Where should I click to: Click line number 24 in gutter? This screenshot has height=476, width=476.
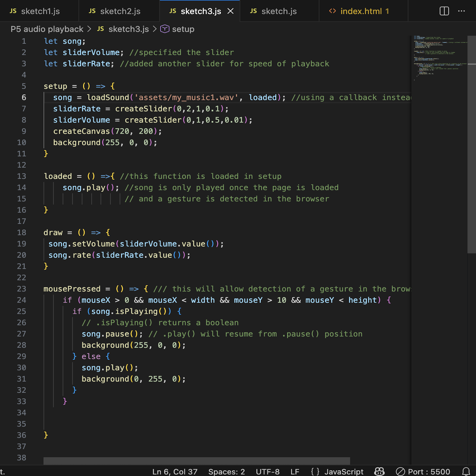point(21,300)
